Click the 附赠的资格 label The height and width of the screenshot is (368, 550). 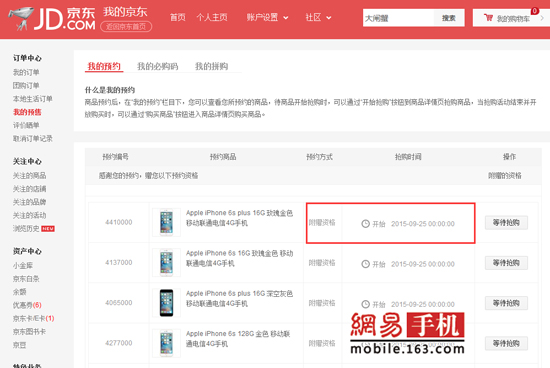coord(505,175)
